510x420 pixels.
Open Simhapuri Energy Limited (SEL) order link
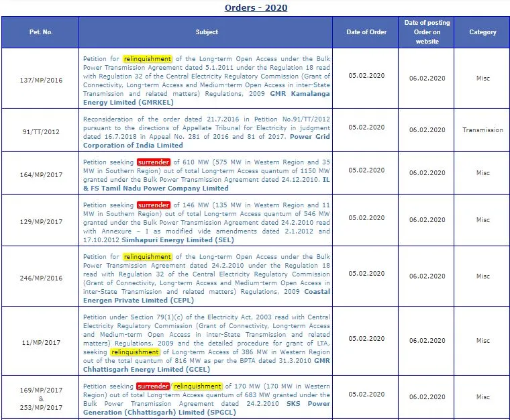coord(178,240)
